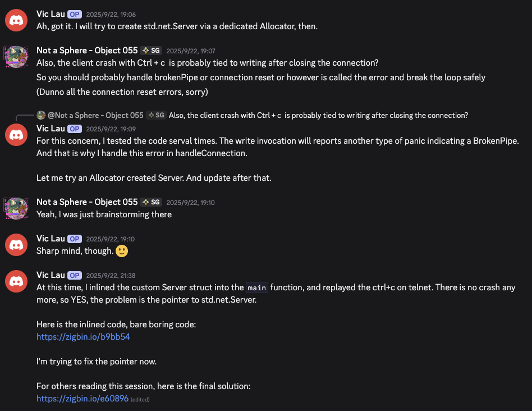Click the OP badge on the 19:06 message
The height and width of the screenshot is (411, 532).
pos(75,14)
